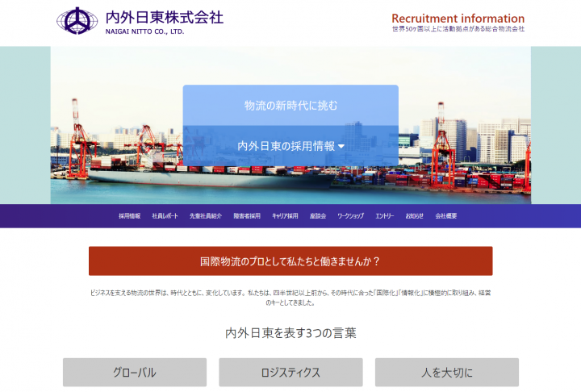
Task: Open the 内外日東株式会社 company name link
Action: click(x=164, y=18)
